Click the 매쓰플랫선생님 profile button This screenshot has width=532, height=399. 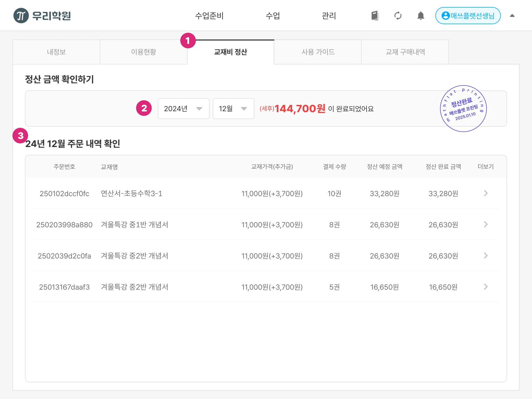tap(468, 16)
